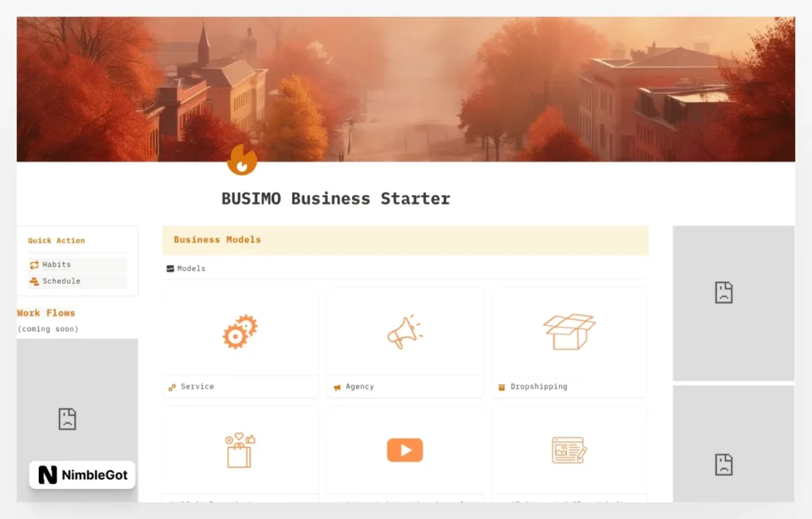Click the NimbleGot logo badge
This screenshot has width=812, height=519.
(82, 475)
